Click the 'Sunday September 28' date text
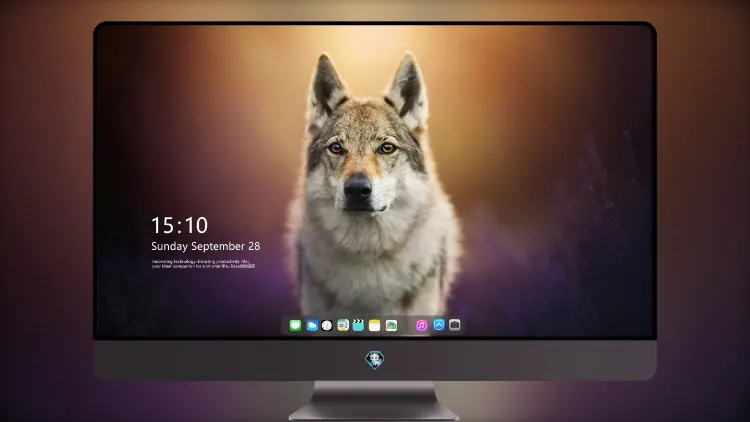This screenshot has height=422, width=750. pyautogui.click(x=206, y=246)
